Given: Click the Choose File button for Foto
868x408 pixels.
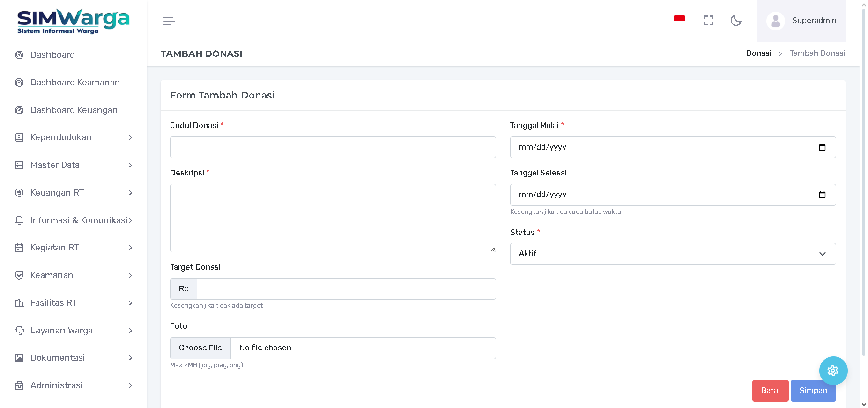Looking at the screenshot, I should click(200, 348).
